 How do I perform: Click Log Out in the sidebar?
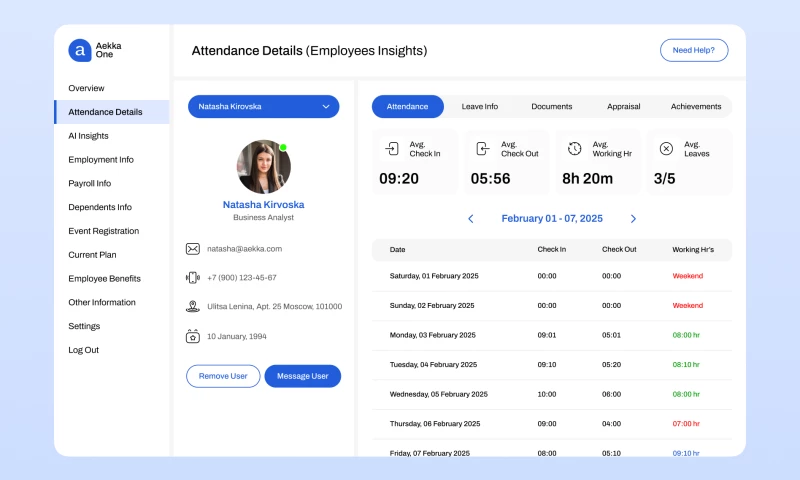(x=84, y=350)
